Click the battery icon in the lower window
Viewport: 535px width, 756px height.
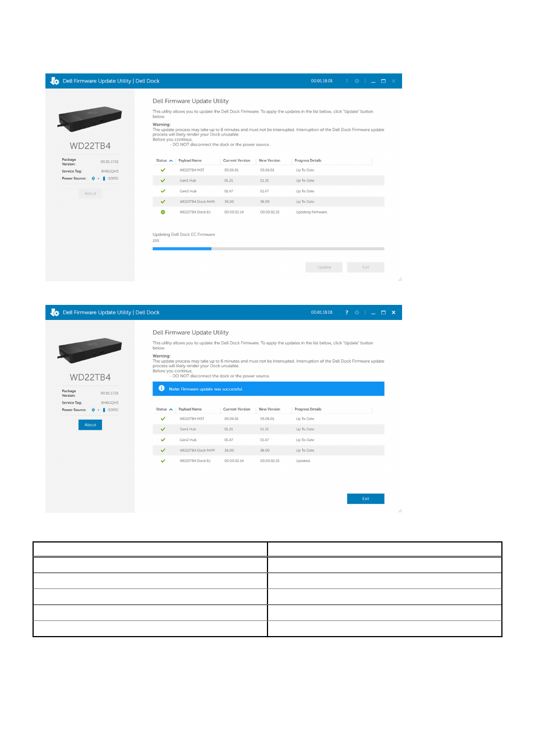[x=104, y=410]
